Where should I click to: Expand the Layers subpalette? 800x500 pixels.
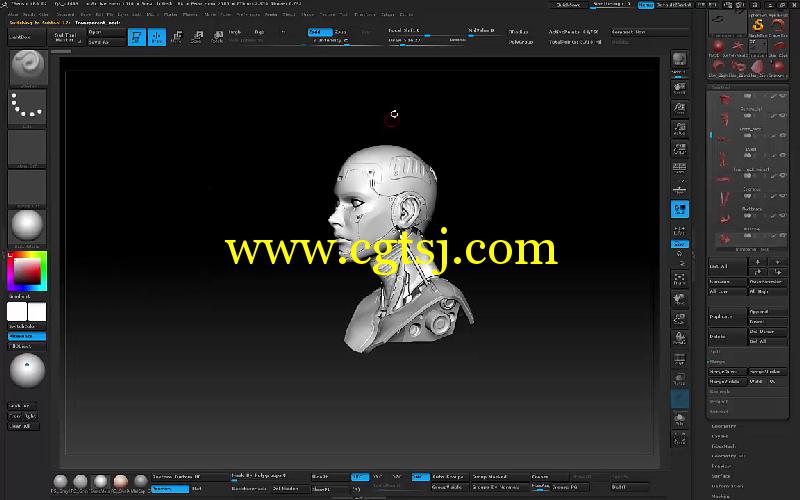coord(720,436)
